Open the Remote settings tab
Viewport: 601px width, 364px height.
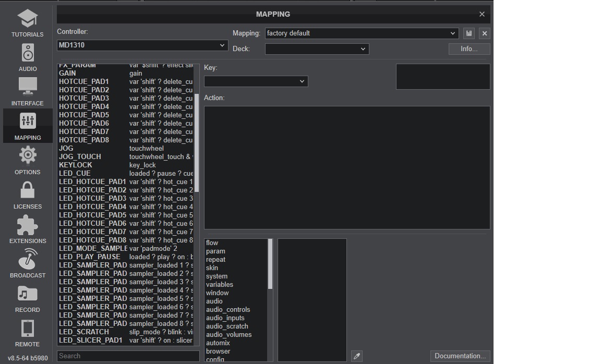tap(28, 333)
